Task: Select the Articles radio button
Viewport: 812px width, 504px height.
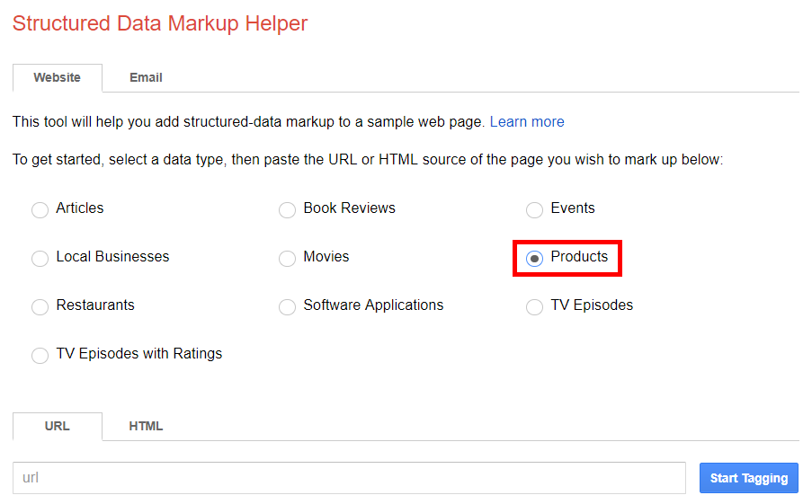Action: coord(40,209)
